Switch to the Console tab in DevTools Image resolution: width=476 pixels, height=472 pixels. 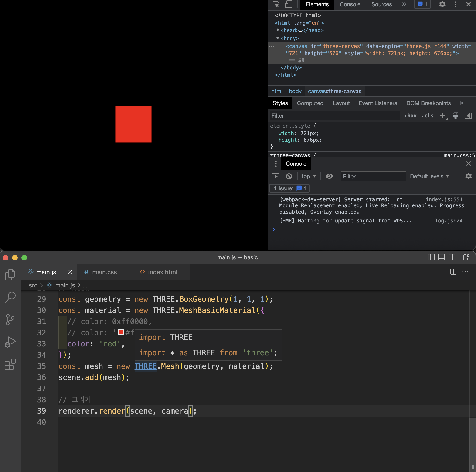point(350,4)
